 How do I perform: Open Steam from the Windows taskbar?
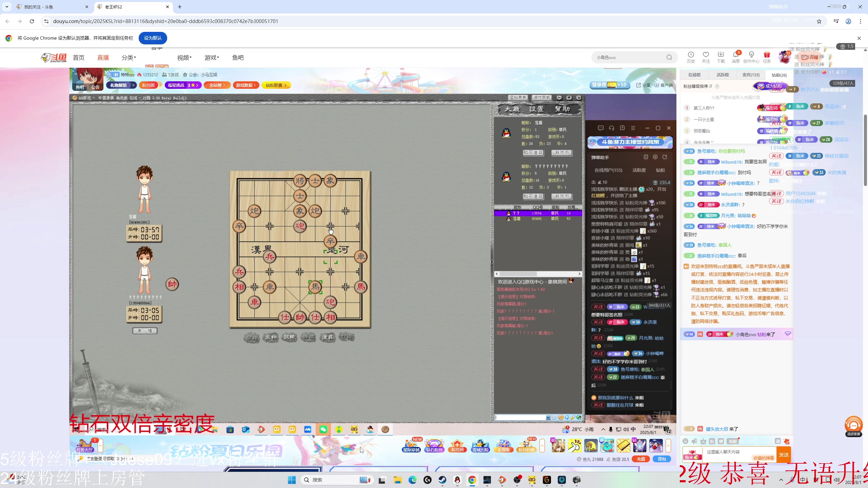pyautogui.click(x=442, y=480)
